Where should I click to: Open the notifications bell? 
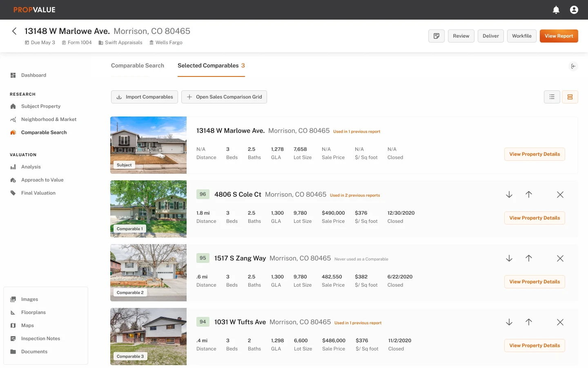(556, 10)
